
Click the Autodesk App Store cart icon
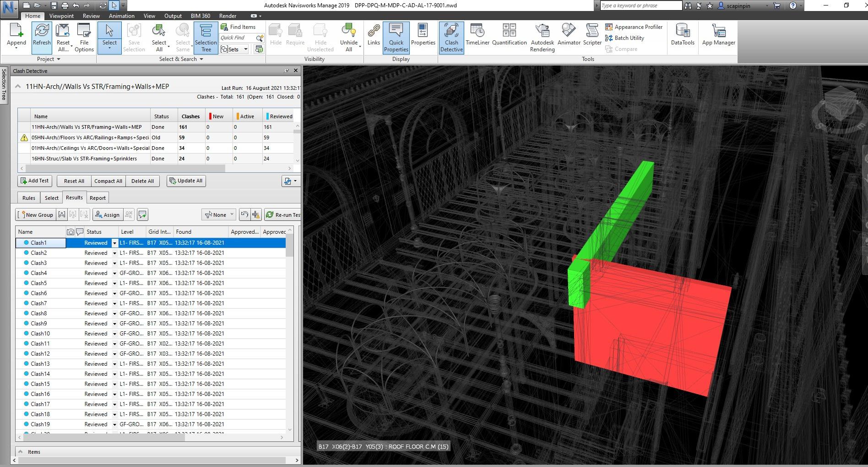pyautogui.click(x=777, y=5)
